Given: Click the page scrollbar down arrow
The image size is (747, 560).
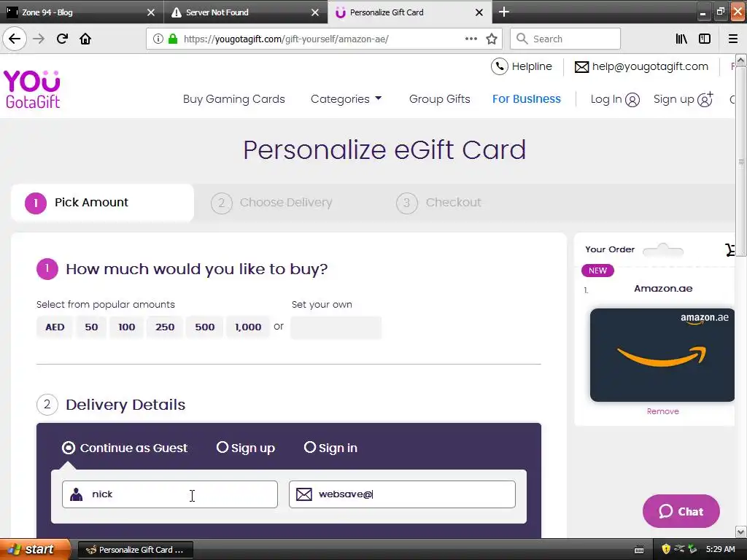Looking at the screenshot, I should click(740, 532).
